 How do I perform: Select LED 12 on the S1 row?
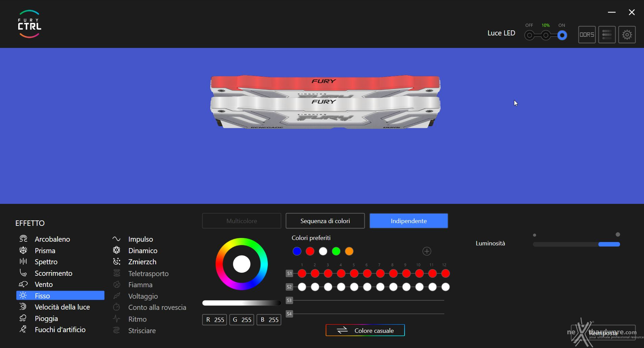(x=445, y=273)
